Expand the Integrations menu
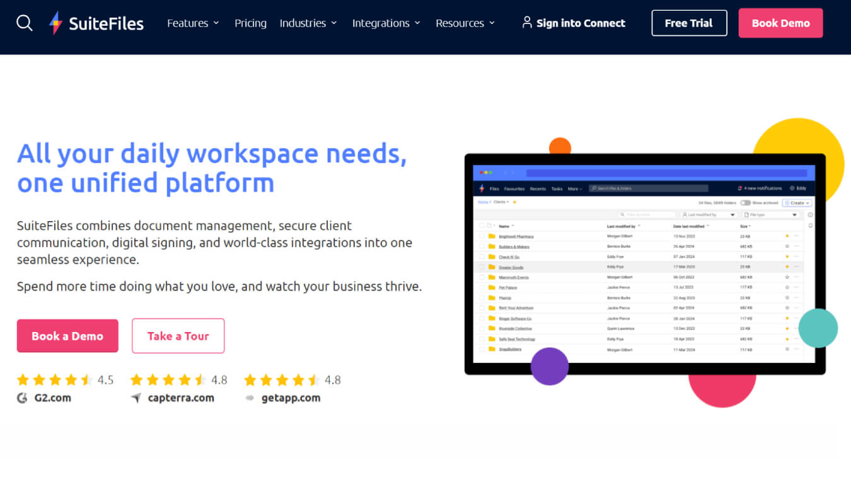The height and width of the screenshot is (504, 851). point(386,23)
